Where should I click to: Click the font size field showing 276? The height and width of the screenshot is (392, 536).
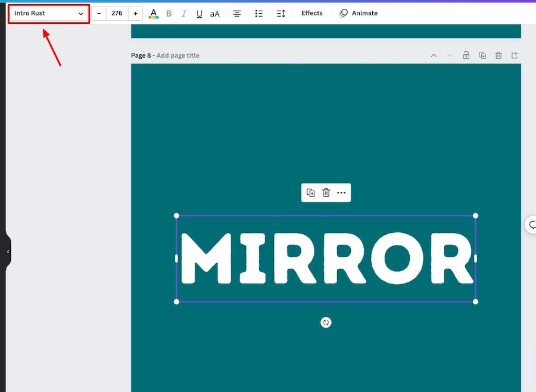coord(117,13)
